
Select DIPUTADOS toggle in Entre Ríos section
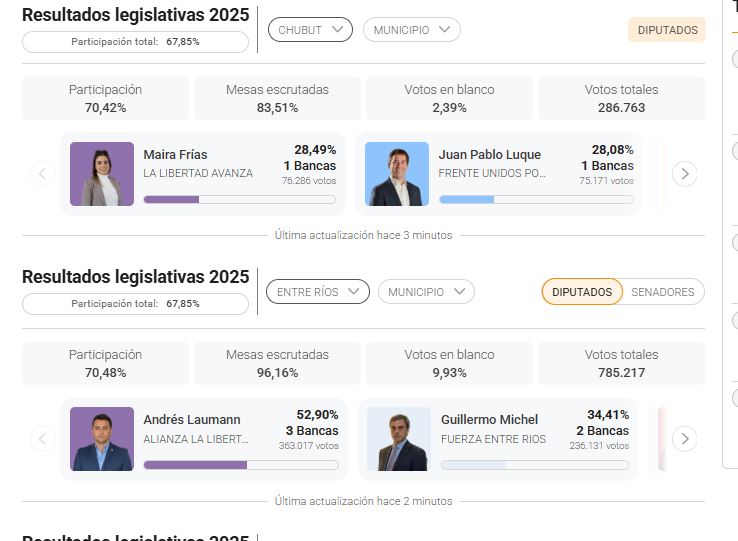pyautogui.click(x=582, y=292)
